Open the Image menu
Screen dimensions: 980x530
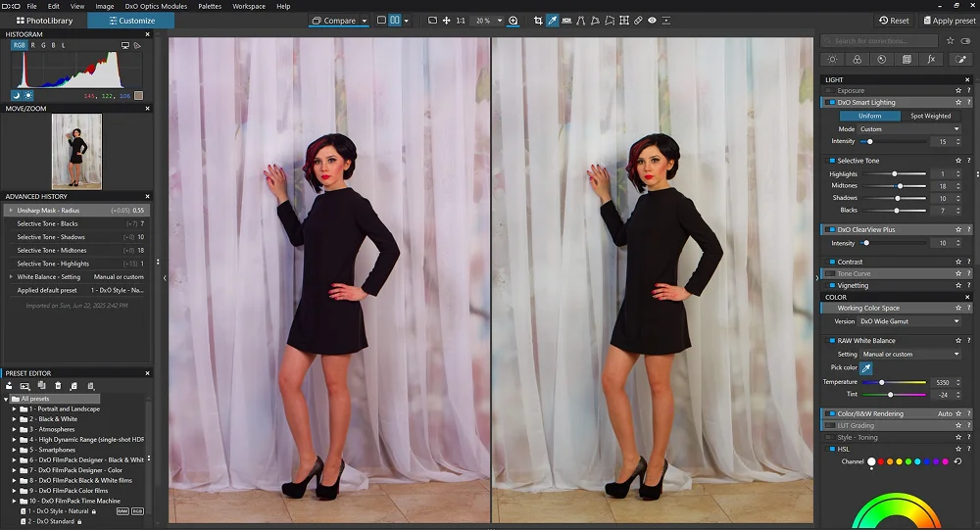point(105,6)
